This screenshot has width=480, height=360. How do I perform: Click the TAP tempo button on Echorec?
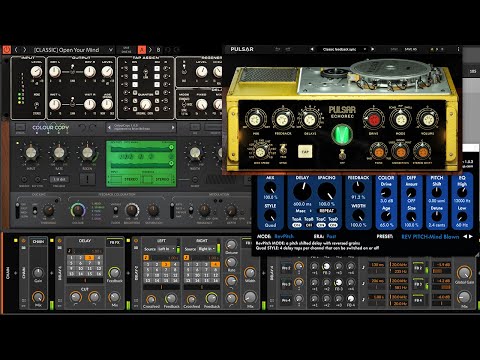[305, 152]
